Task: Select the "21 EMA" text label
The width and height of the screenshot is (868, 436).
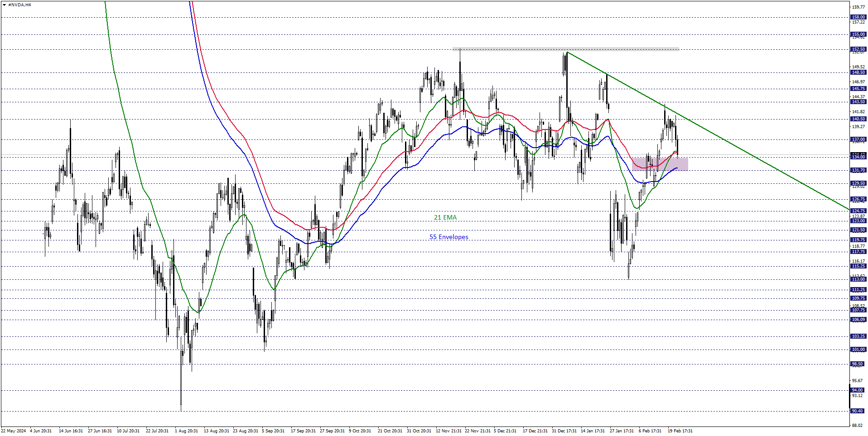Action: click(x=445, y=218)
